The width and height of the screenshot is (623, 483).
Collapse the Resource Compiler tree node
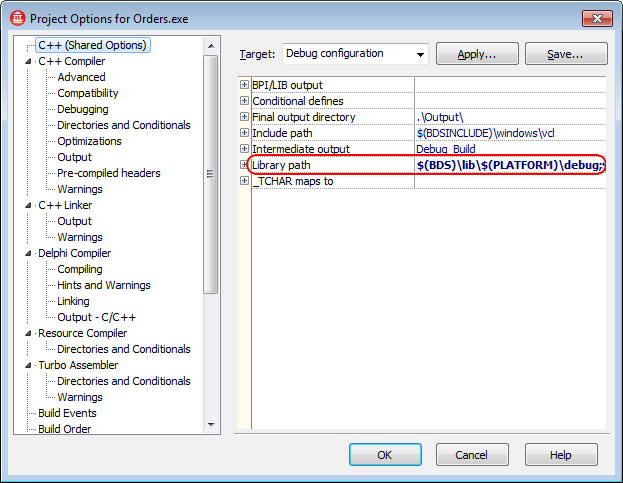(28, 333)
